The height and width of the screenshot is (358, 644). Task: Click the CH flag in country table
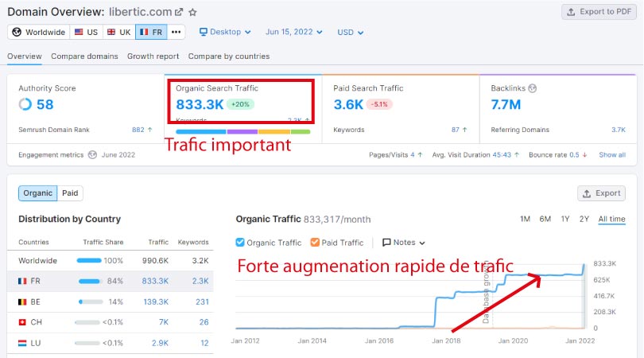22,322
